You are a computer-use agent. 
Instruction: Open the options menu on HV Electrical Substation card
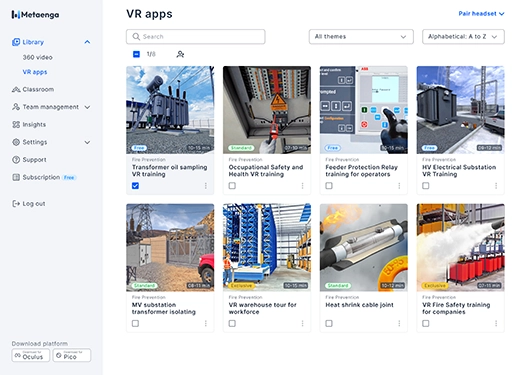pyautogui.click(x=496, y=186)
